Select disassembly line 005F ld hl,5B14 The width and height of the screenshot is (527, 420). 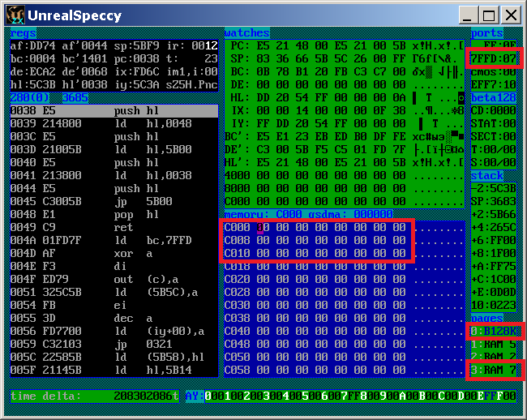pos(114,370)
